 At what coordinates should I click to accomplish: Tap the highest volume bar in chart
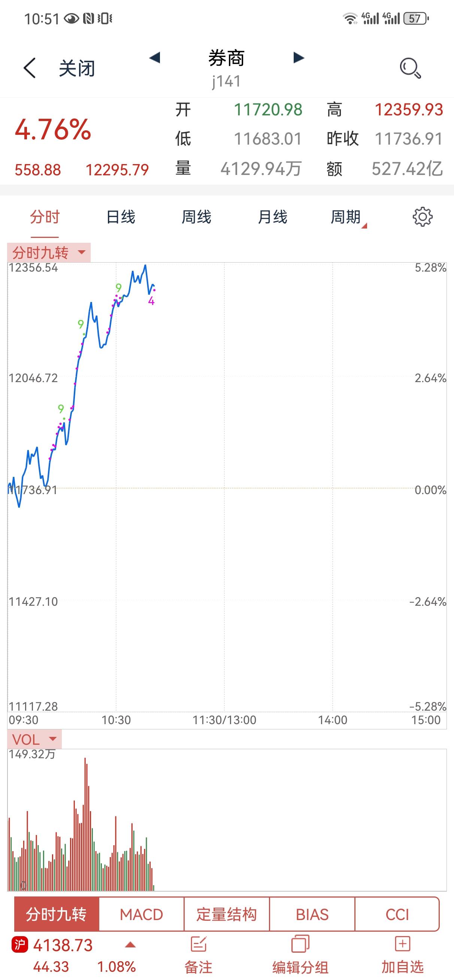point(85,825)
